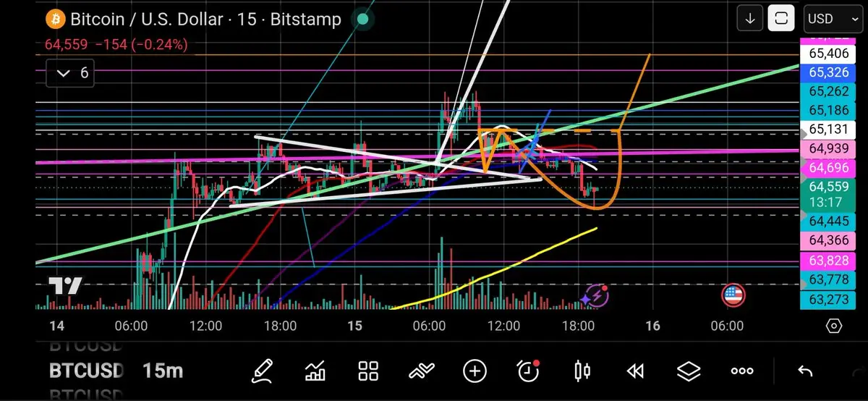Image resolution: width=868 pixels, height=401 pixels.
Task: Open the drawing tools pencil icon
Action: pyautogui.click(x=263, y=371)
